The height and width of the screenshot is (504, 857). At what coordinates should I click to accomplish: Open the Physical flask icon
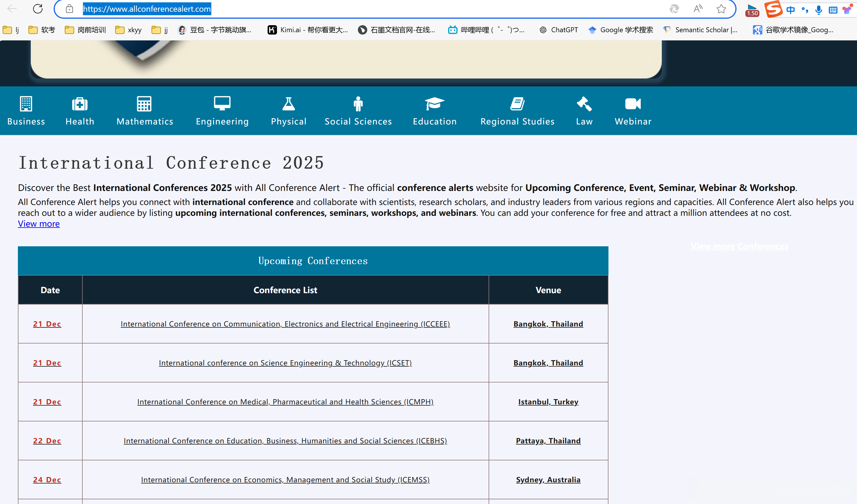[x=288, y=104]
